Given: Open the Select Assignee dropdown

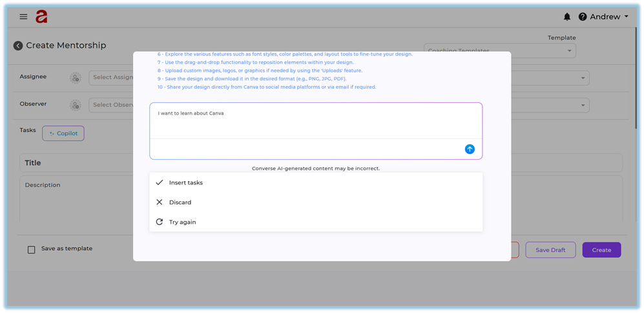Looking at the screenshot, I should pyautogui.click(x=111, y=78).
